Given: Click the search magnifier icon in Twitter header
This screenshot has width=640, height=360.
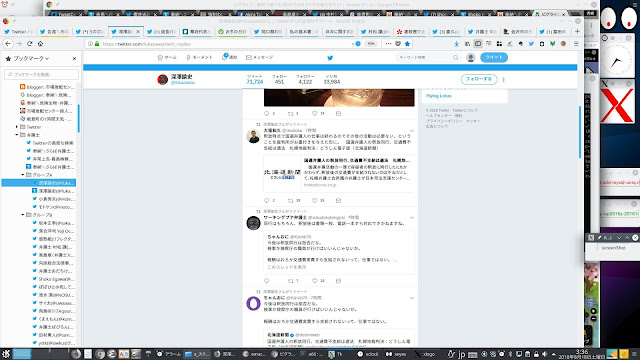Looking at the screenshot, I should pyautogui.click(x=456, y=58).
